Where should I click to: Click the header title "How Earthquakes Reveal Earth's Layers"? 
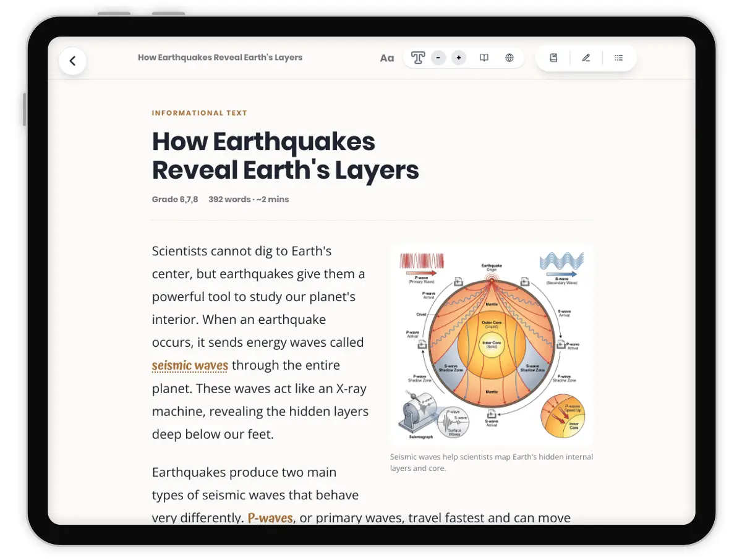point(220,57)
